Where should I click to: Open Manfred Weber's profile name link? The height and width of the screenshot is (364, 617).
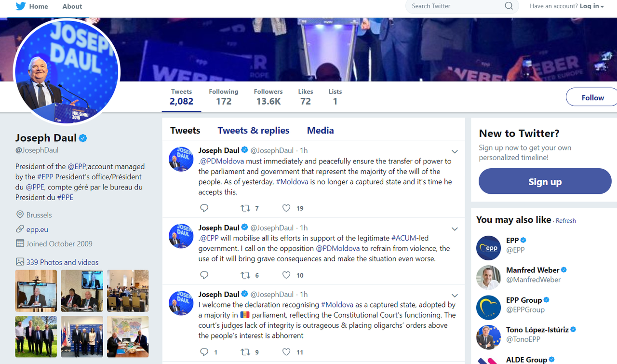tap(533, 270)
